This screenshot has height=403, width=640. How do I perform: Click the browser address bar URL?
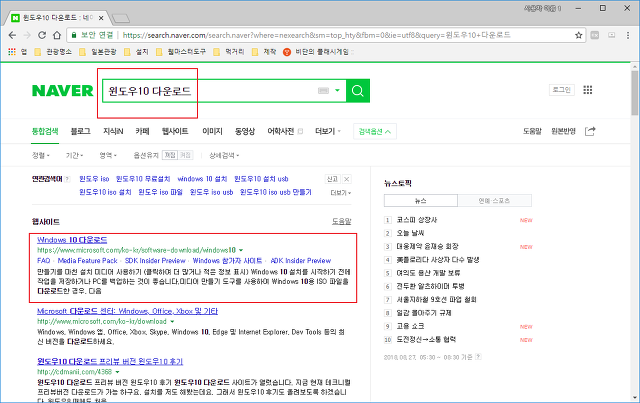pyautogui.click(x=317, y=35)
